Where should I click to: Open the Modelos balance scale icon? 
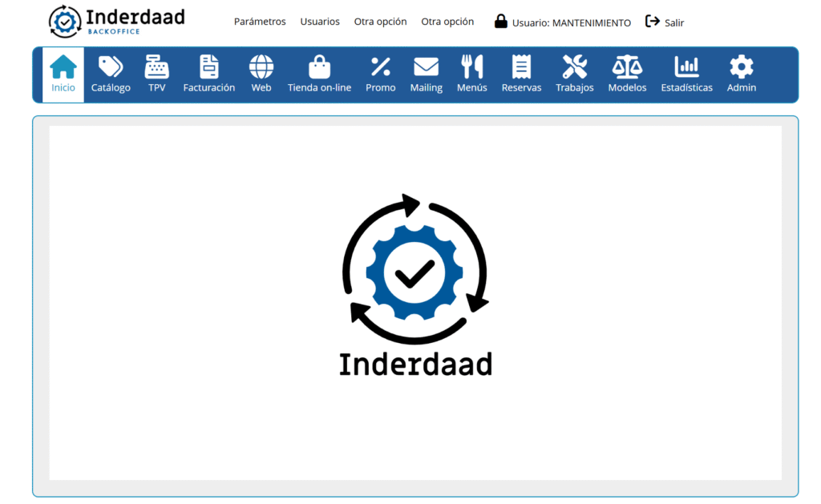(627, 67)
